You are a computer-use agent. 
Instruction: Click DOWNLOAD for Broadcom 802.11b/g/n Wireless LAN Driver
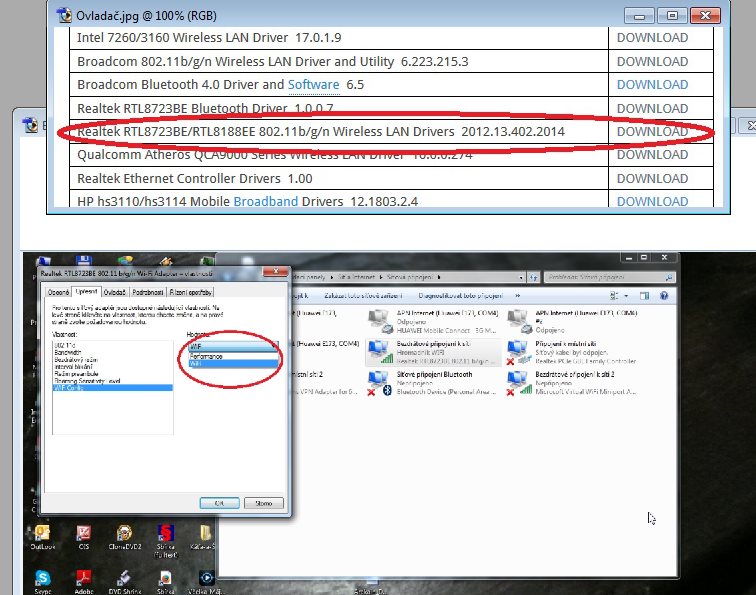point(652,61)
